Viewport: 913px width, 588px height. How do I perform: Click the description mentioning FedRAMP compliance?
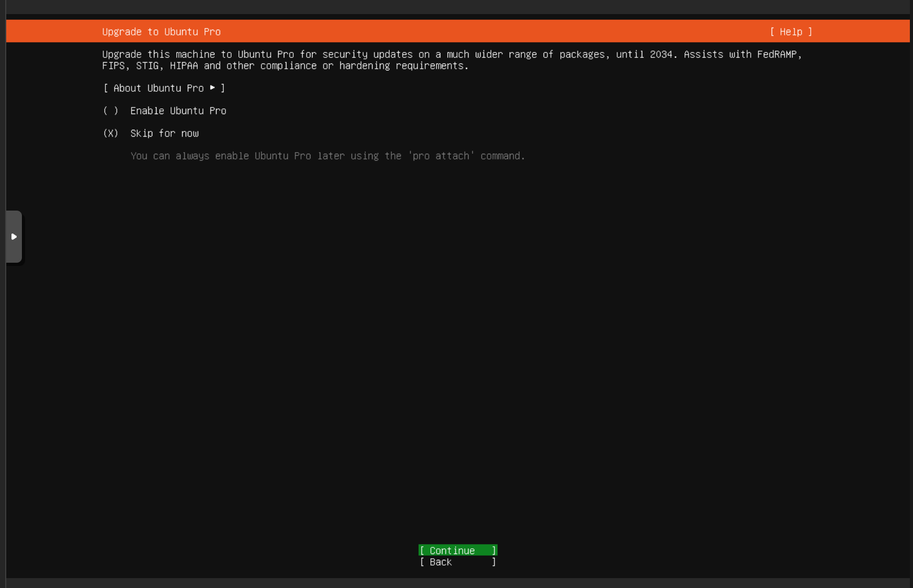[452, 60]
